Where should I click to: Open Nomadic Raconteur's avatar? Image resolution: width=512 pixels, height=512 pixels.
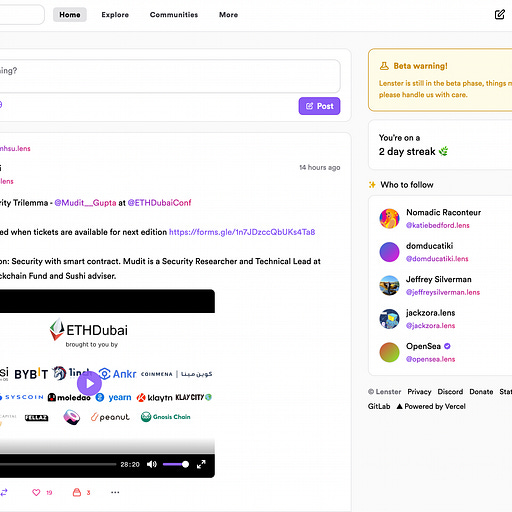pos(389,219)
